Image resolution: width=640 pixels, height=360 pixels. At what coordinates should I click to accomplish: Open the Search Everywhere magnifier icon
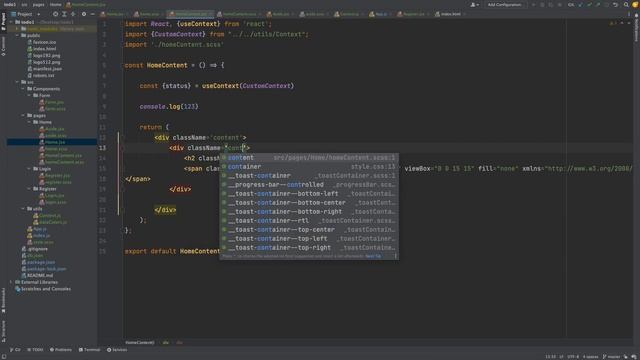[x=626, y=4]
